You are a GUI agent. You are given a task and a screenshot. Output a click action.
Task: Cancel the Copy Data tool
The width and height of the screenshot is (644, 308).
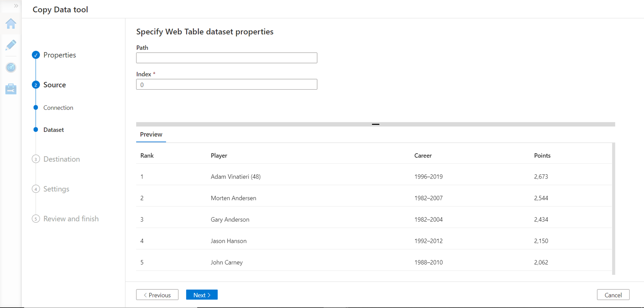pyautogui.click(x=613, y=295)
